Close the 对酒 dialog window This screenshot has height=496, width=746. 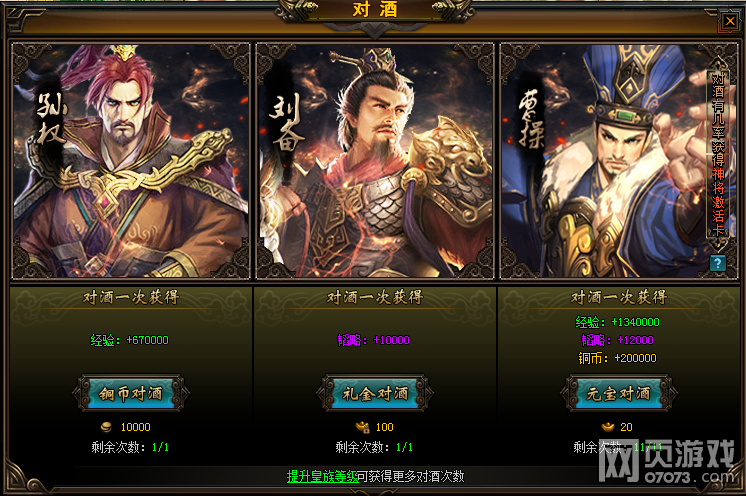point(730,21)
